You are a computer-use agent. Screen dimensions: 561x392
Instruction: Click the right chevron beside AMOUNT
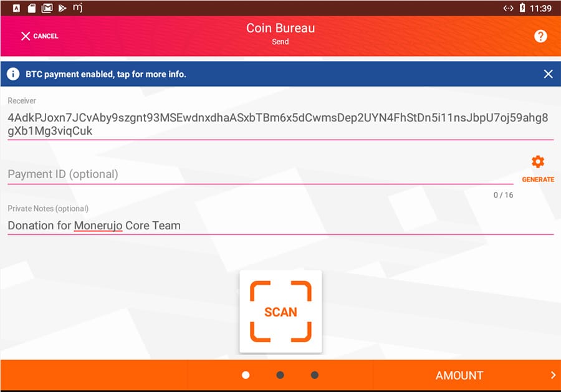pos(552,375)
